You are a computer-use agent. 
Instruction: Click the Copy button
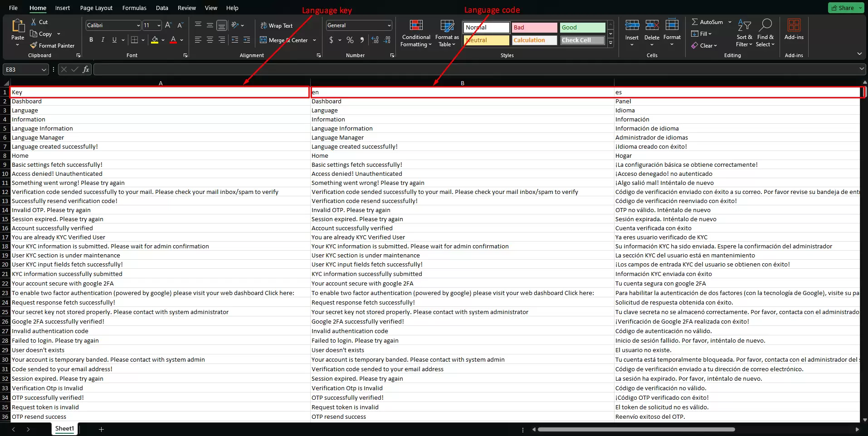point(41,34)
